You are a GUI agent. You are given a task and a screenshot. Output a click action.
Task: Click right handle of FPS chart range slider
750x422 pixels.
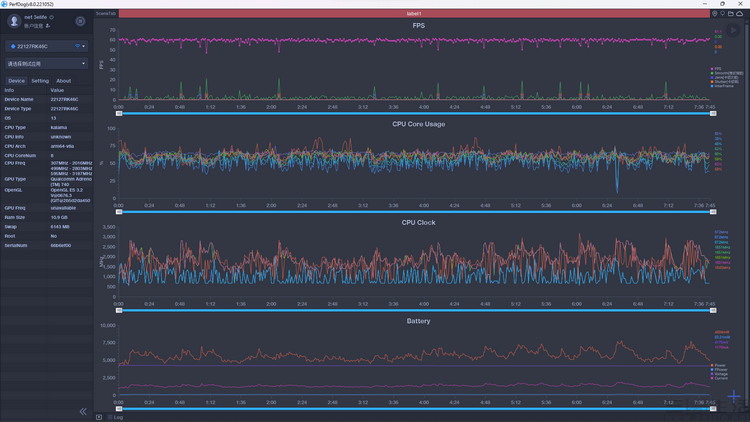click(x=713, y=114)
